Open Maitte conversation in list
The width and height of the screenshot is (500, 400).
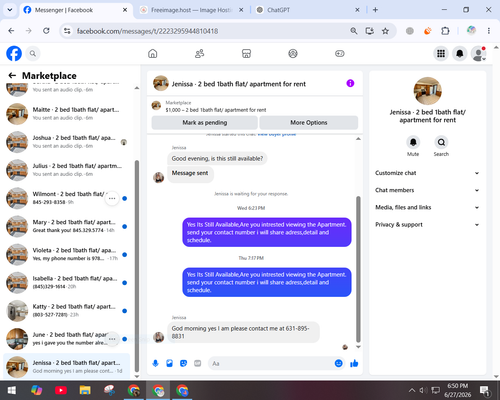pos(67,114)
